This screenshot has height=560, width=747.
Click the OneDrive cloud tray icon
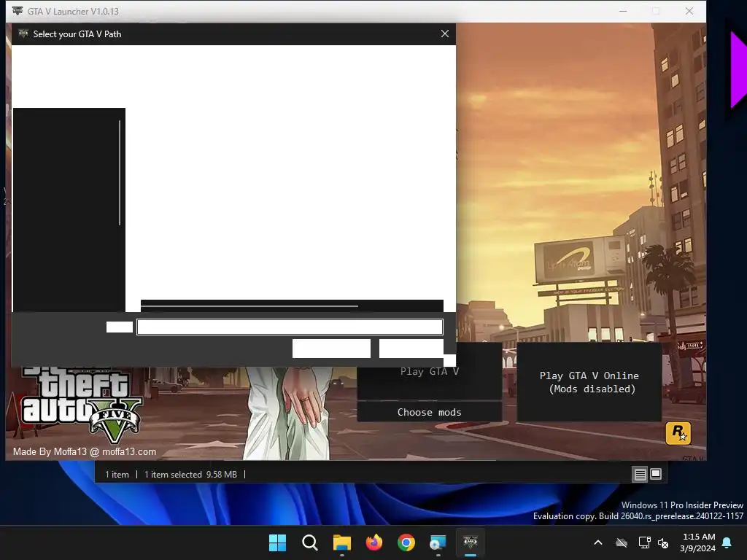622,542
